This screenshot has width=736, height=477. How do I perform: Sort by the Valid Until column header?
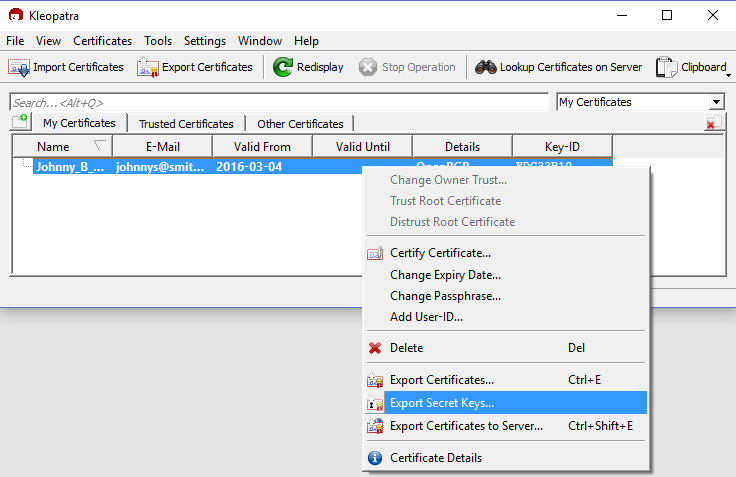pos(362,146)
